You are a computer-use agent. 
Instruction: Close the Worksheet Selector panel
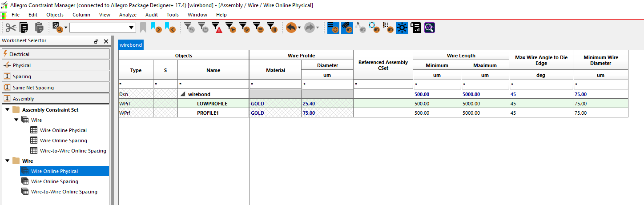[x=106, y=41]
